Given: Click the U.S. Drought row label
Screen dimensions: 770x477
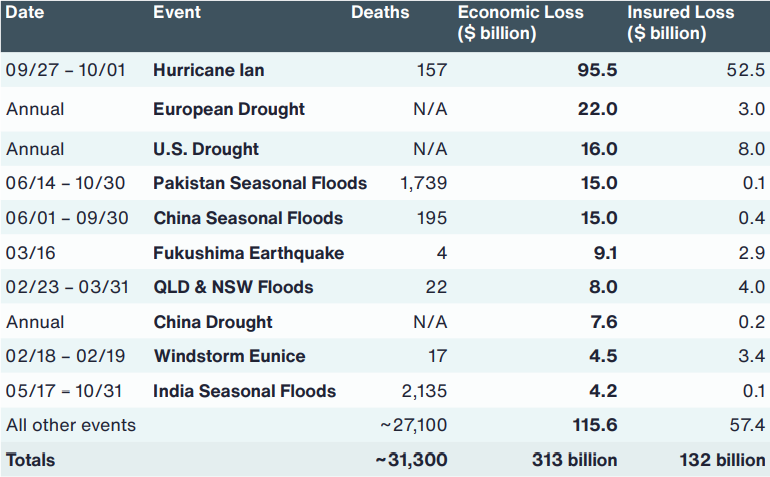Looking at the screenshot, I should pos(206,149).
